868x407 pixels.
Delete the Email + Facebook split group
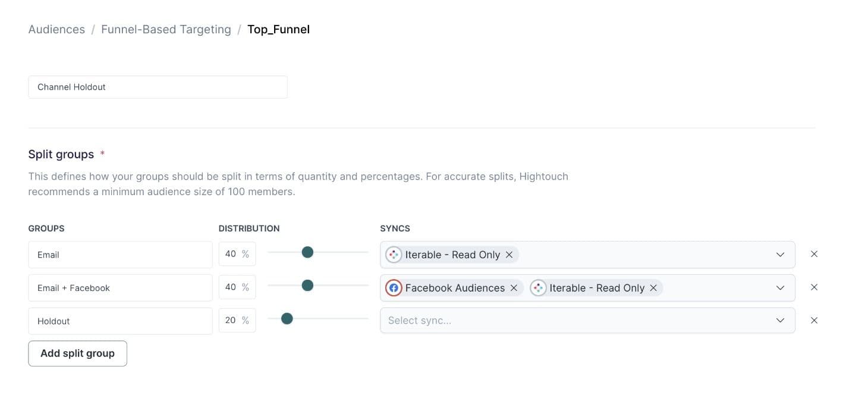click(x=814, y=287)
